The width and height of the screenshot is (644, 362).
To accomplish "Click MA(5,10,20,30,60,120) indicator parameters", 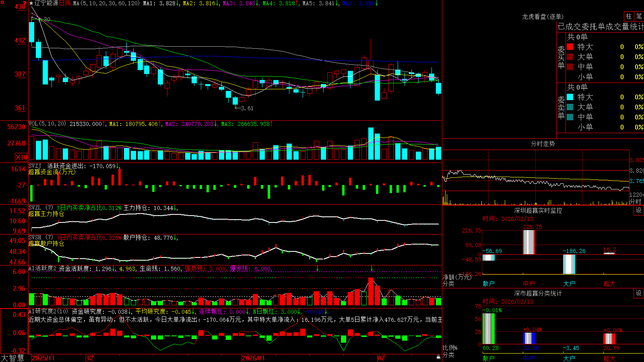I will coord(107,3).
